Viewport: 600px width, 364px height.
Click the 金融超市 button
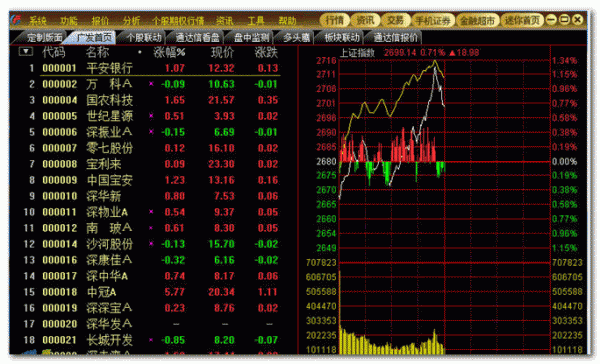pyautogui.click(x=478, y=20)
